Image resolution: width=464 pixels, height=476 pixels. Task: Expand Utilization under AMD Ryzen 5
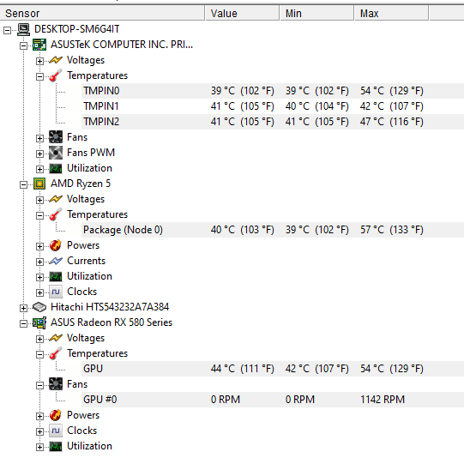(39, 277)
